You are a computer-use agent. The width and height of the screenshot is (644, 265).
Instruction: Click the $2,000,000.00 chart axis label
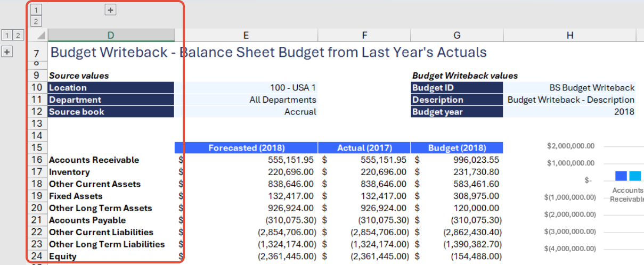click(x=571, y=146)
